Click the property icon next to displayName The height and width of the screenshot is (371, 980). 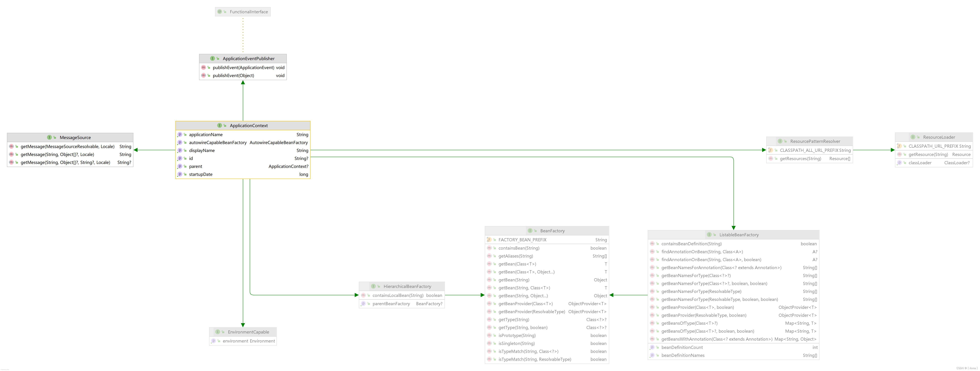coord(180,151)
